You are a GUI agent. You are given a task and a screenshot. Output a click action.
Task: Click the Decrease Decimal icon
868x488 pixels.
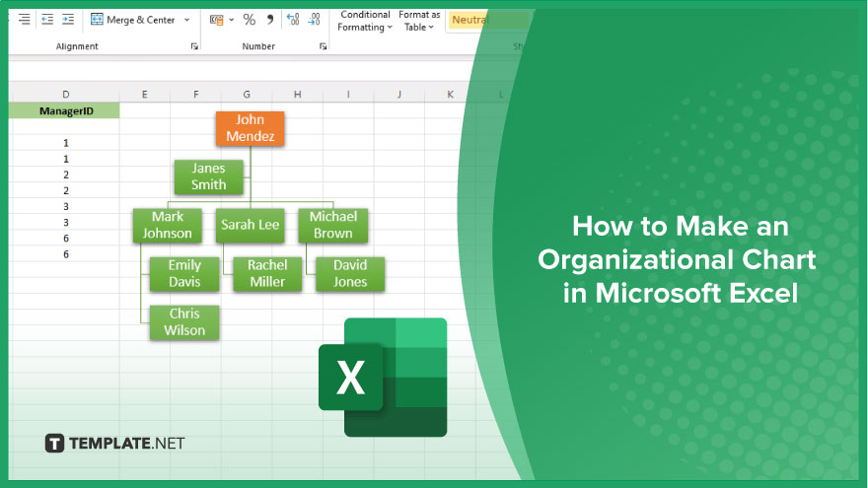314,20
